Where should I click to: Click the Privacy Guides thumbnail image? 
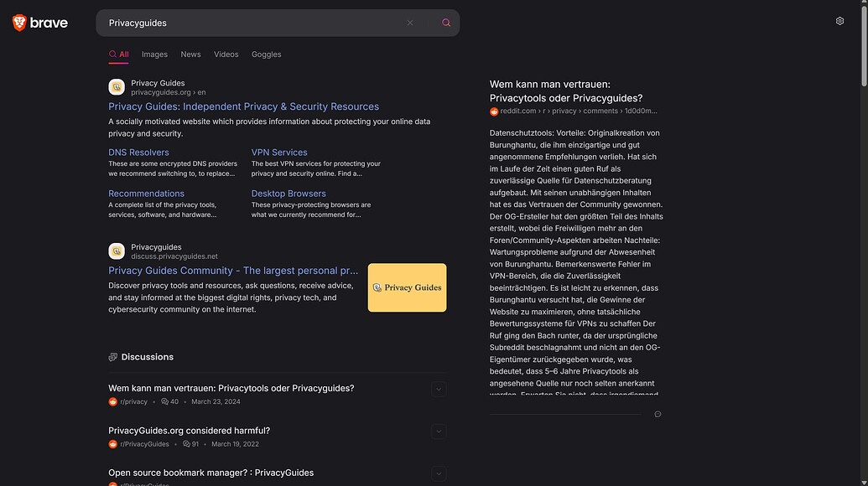408,287
